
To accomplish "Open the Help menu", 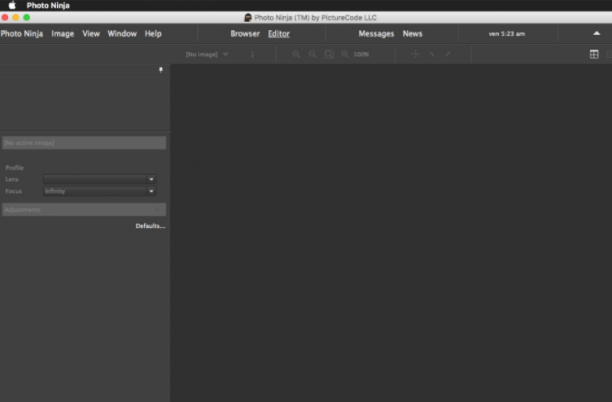I will click(153, 34).
